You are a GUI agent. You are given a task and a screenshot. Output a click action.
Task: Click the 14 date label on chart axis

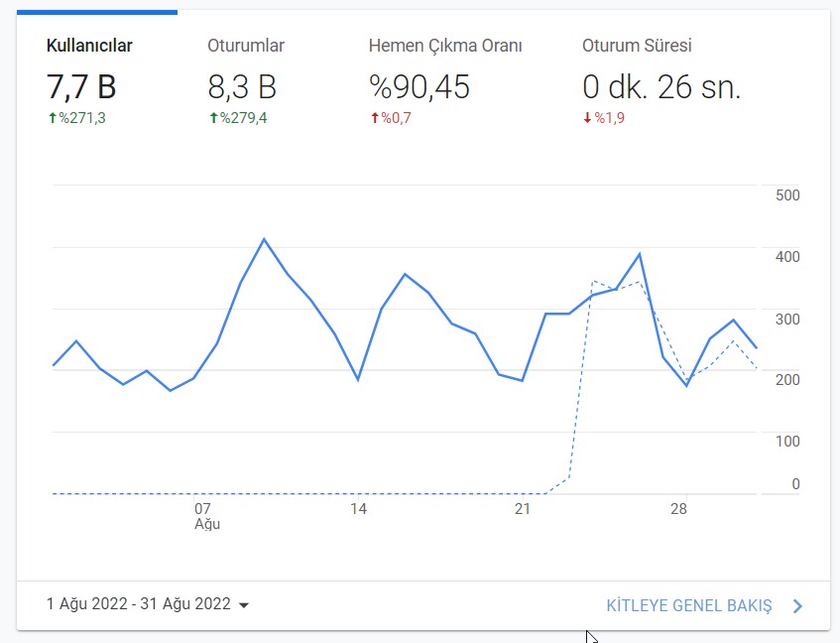358,508
